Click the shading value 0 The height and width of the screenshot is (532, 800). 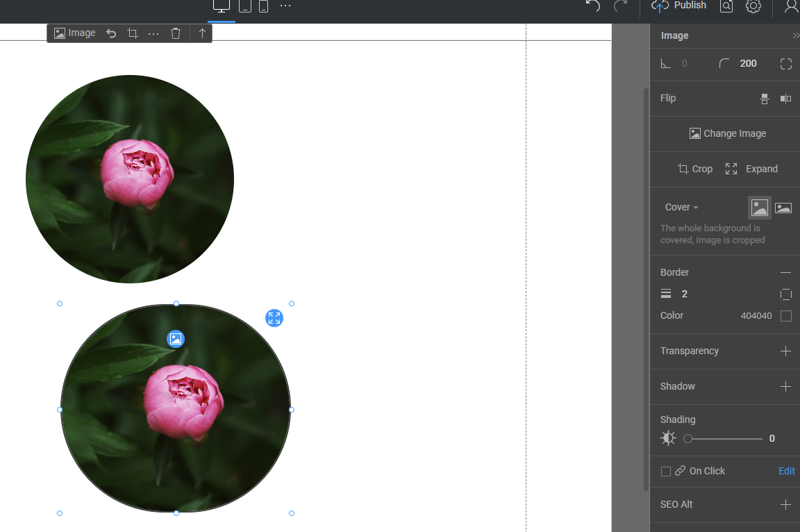tap(772, 439)
